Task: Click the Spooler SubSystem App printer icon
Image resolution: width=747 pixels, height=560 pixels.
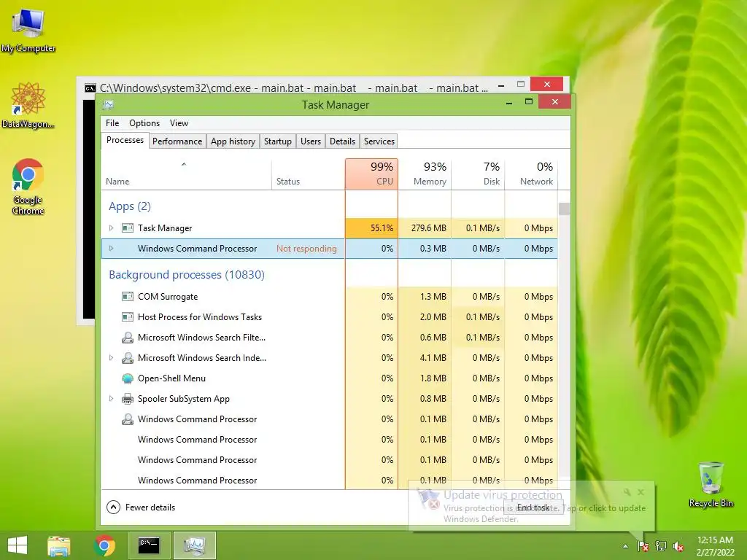Action: click(127, 399)
